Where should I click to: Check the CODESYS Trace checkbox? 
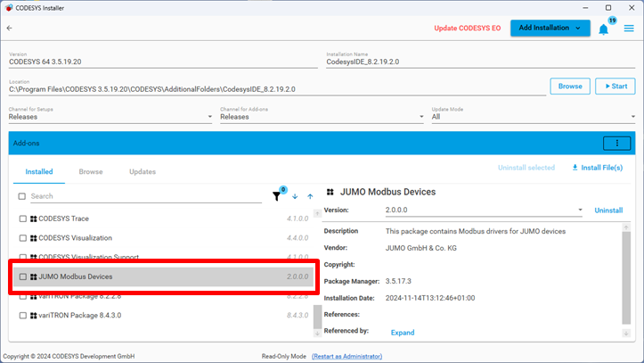coord(23,219)
